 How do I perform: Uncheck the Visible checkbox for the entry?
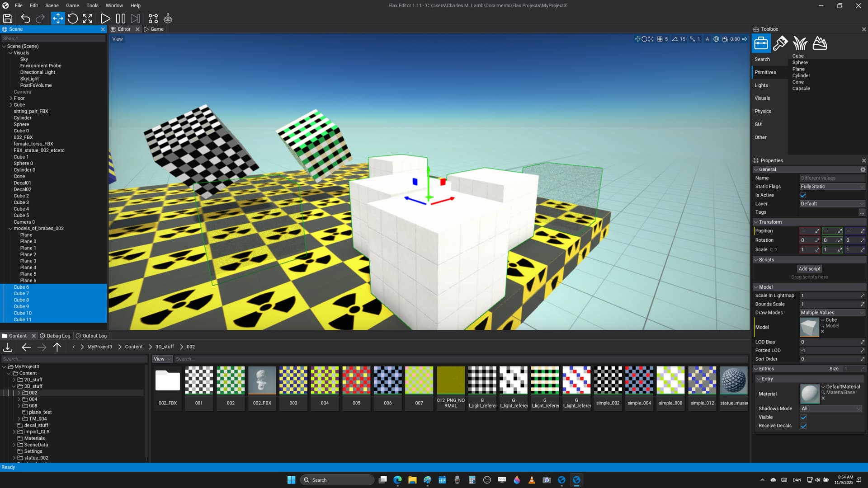point(804,417)
